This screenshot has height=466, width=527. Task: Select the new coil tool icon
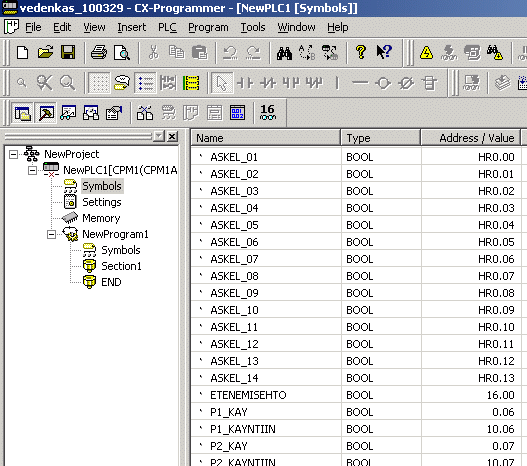[383, 83]
